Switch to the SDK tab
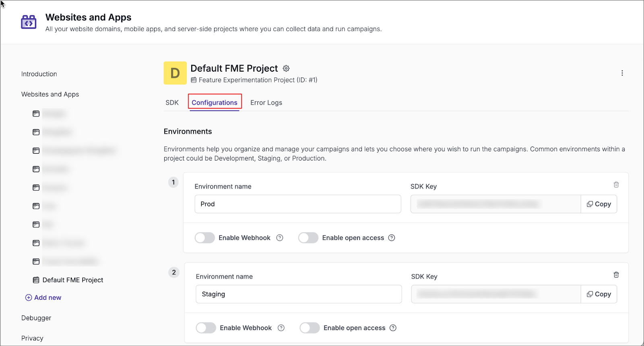The height and width of the screenshot is (346, 644). pos(172,103)
